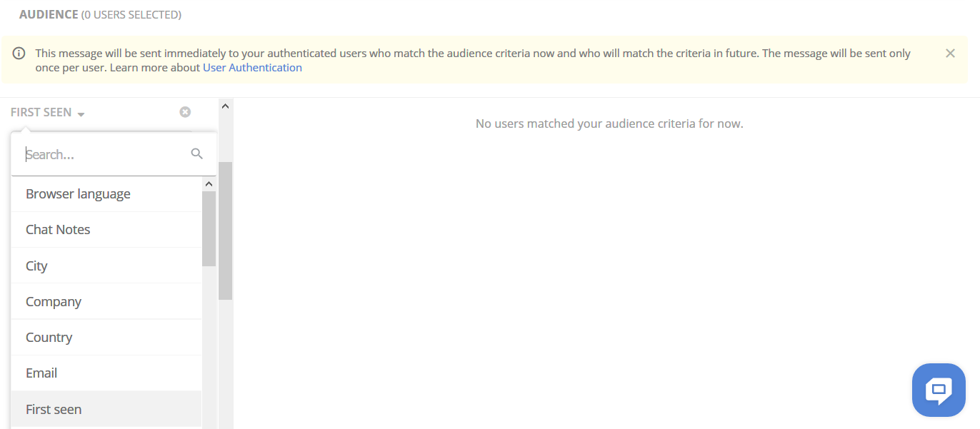Click the attribute list scrollbar thumb
980x429 pixels.
click(209, 228)
